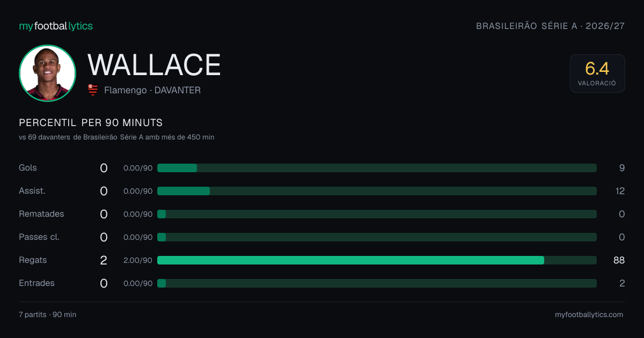Click the Assist. percentile bar
The image size is (644, 338).
[377, 191]
